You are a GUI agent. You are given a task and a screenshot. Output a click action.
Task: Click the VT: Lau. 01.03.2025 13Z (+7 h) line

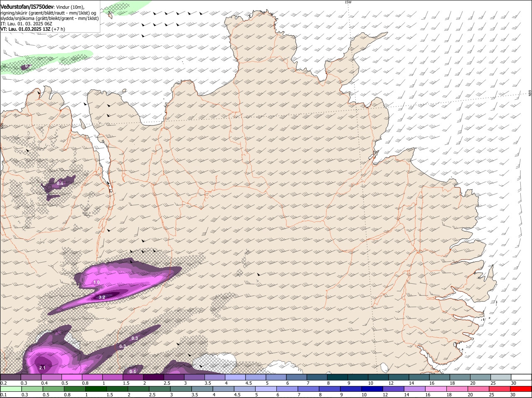point(33,29)
